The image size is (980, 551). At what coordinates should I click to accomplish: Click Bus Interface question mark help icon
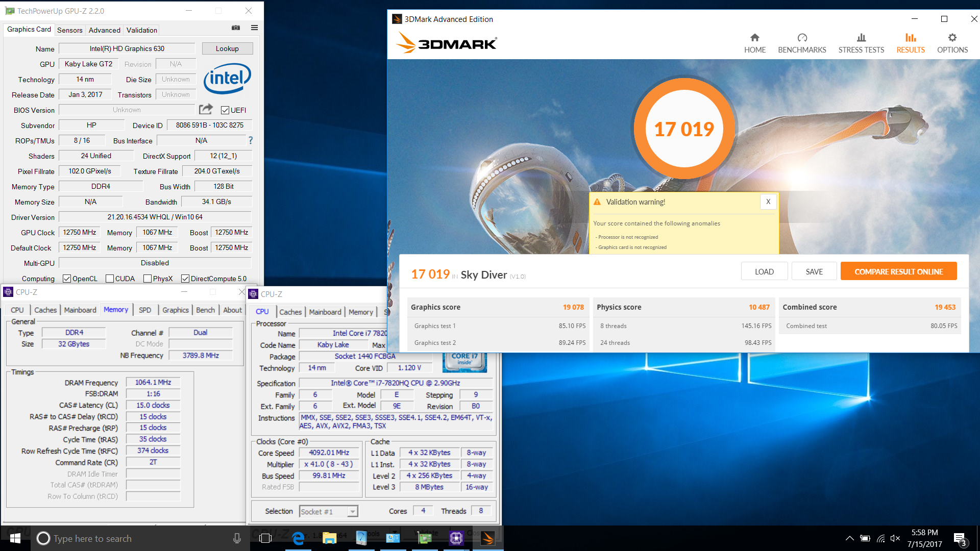tap(251, 140)
